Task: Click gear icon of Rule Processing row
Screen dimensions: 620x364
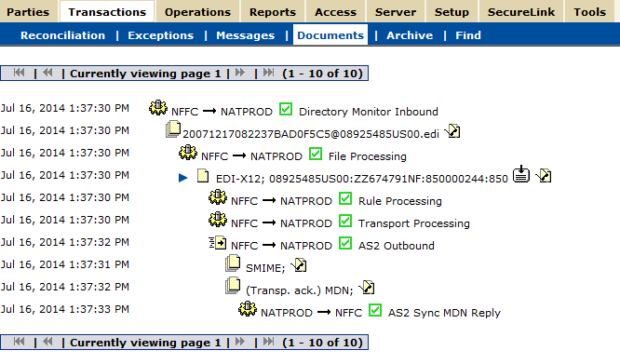Action: (218, 196)
